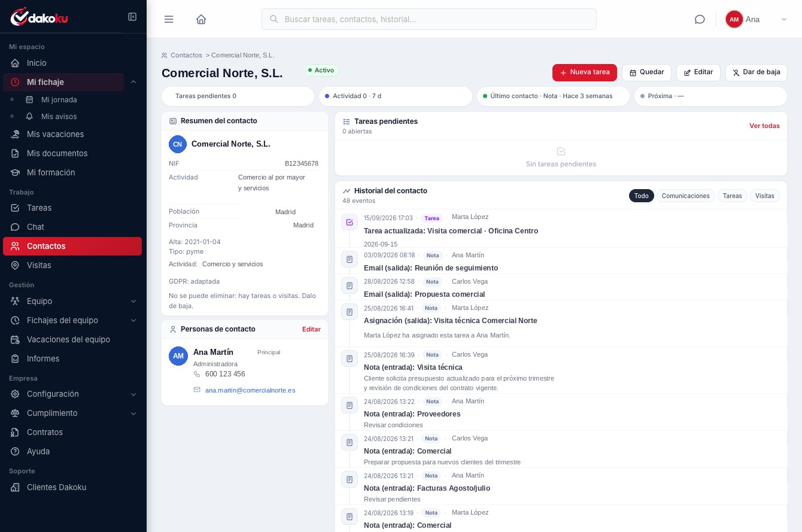Click the Quedar button
Image resolution: width=802 pixels, height=532 pixels.
point(646,72)
